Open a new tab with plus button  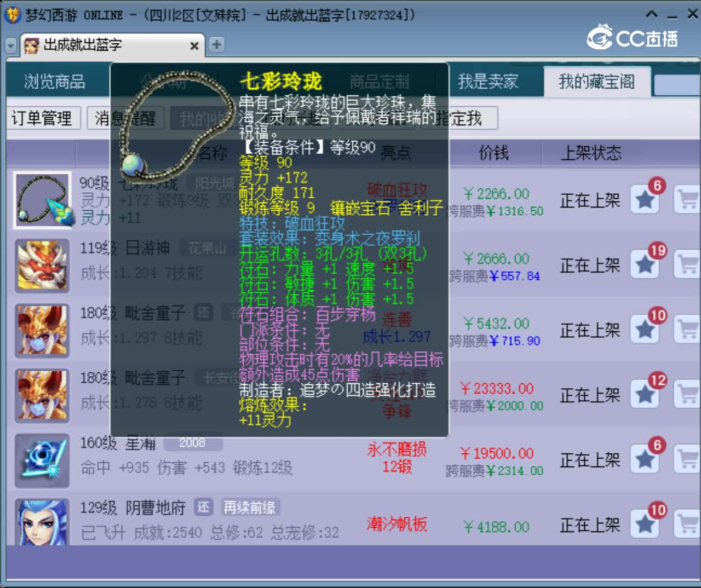click(x=217, y=44)
